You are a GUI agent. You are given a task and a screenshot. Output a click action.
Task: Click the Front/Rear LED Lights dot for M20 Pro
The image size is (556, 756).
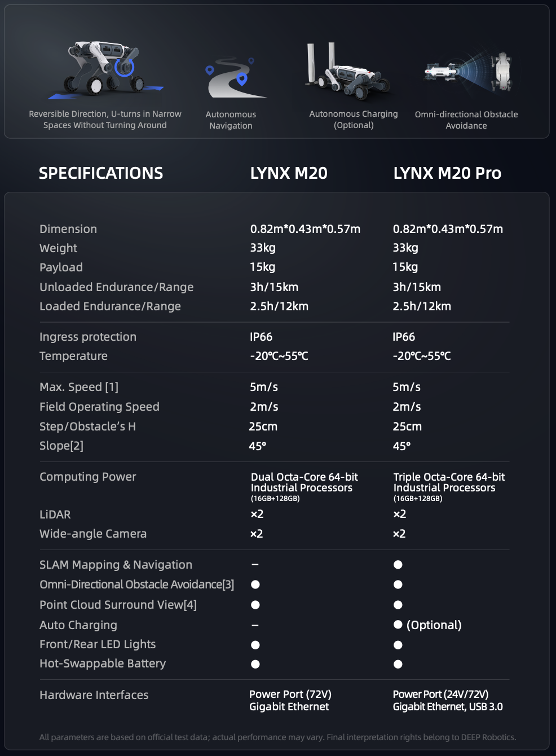[x=398, y=645]
